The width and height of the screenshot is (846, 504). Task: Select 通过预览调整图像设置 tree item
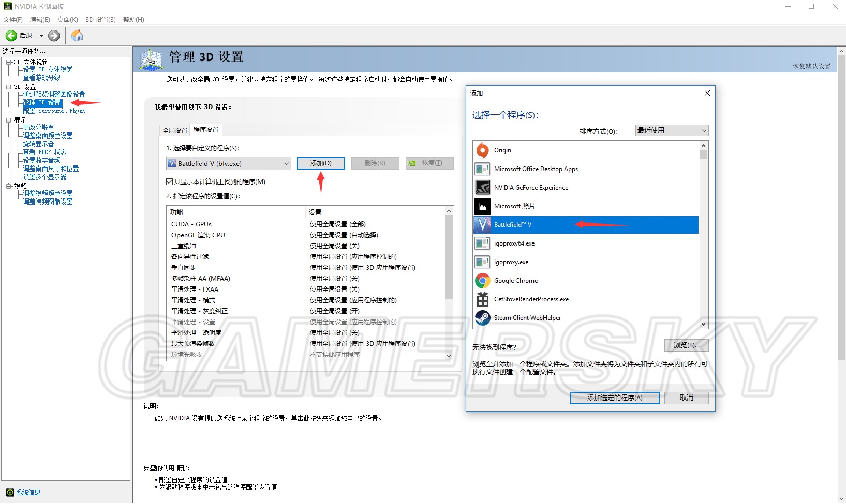pyautogui.click(x=54, y=94)
